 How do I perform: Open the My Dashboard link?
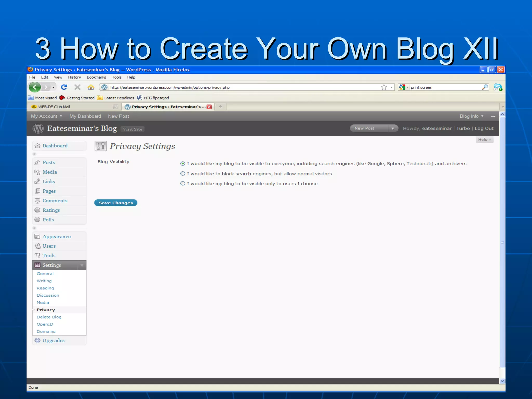pyautogui.click(x=85, y=116)
